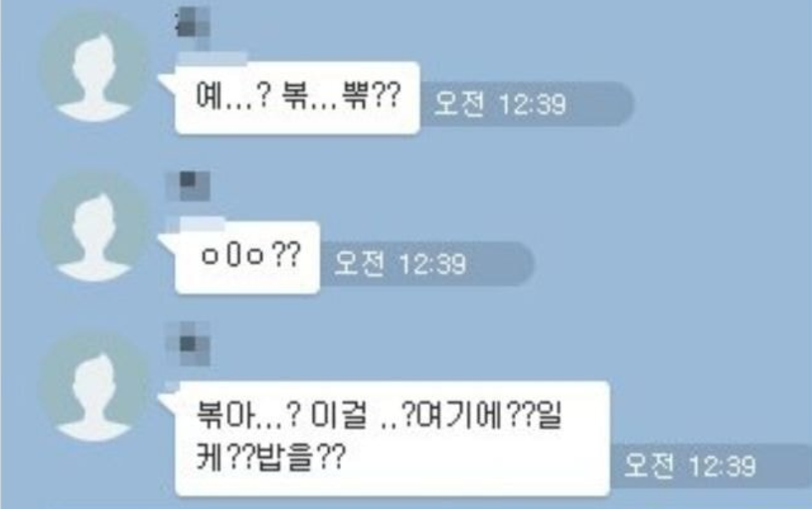The height and width of the screenshot is (509, 812).
Task: Click 오전 12:39 timestamp beside "ㅇ0ㅇ??"
Action: point(400,264)
